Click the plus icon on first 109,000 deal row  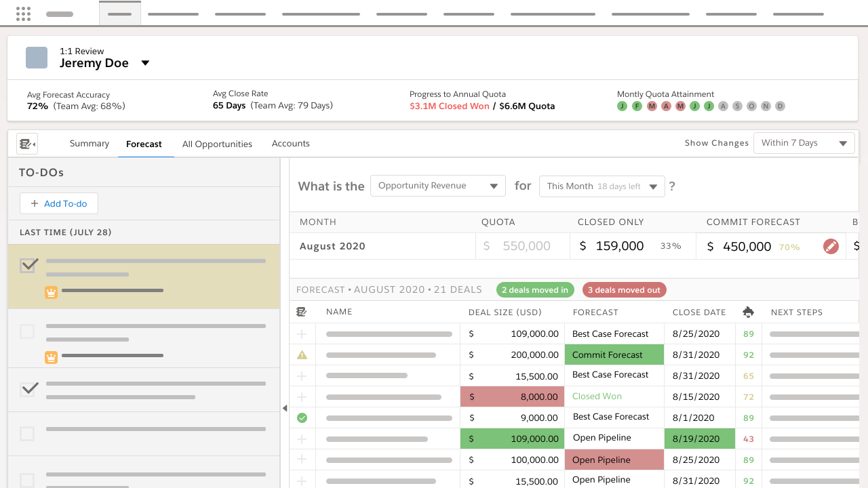pos(302,334)
